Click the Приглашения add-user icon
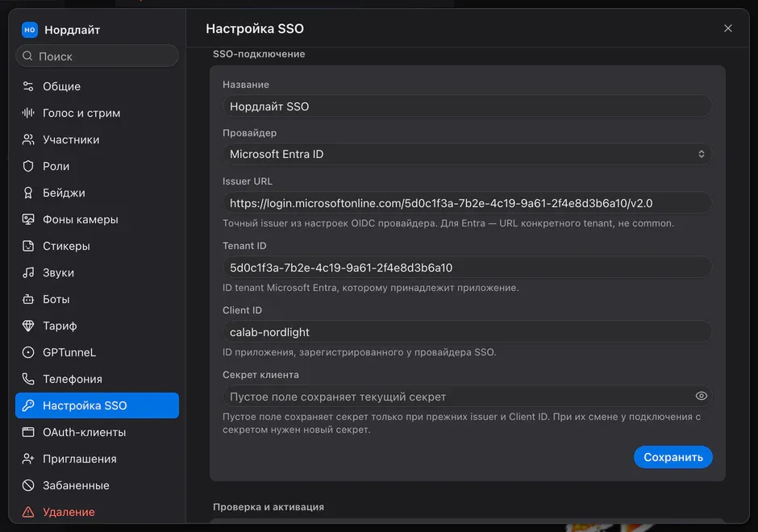This screenshot has height=532, width=758. tap(28, 459)
